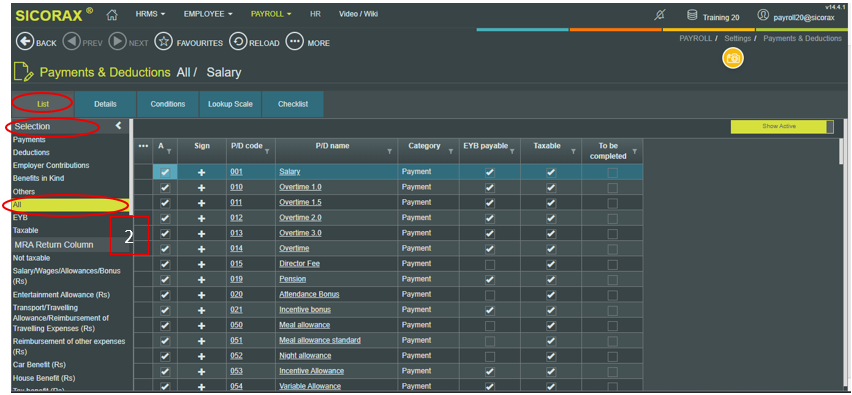The height and width of the screenshot is (395, 852).
Task: Open the More options ellipsis
Action: pos(294,42)
